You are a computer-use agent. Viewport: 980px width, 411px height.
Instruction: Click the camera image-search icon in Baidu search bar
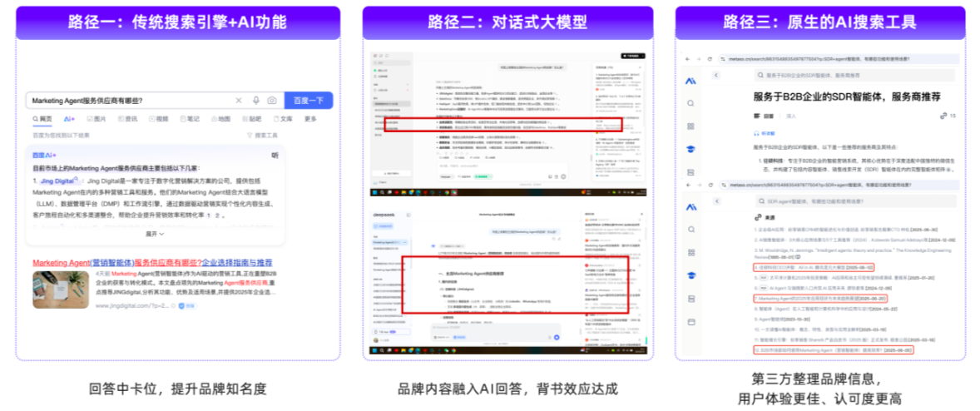click(271, 101)
